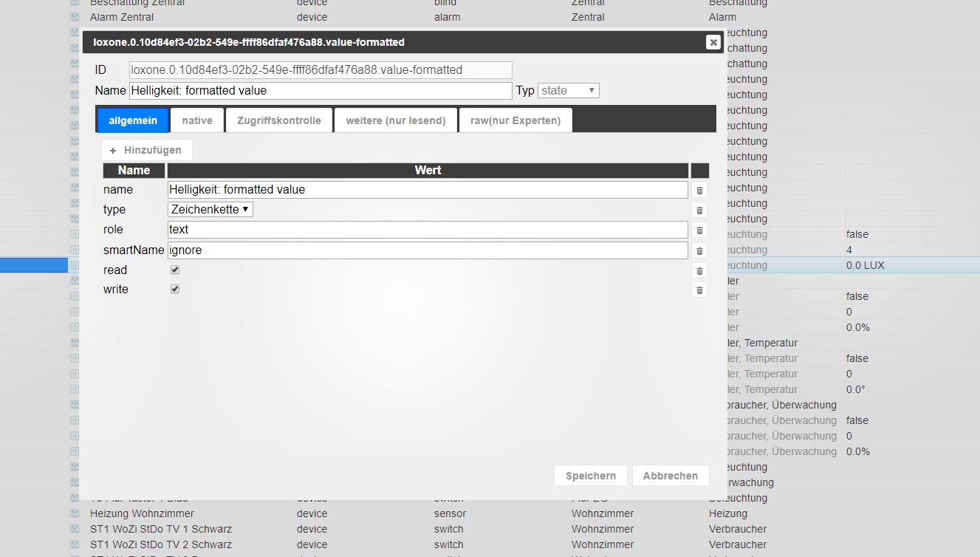This screenshot has height=557, width=980.
Task: Click the Alarm Zentral row icon in background list
Action: coord(75,17)
